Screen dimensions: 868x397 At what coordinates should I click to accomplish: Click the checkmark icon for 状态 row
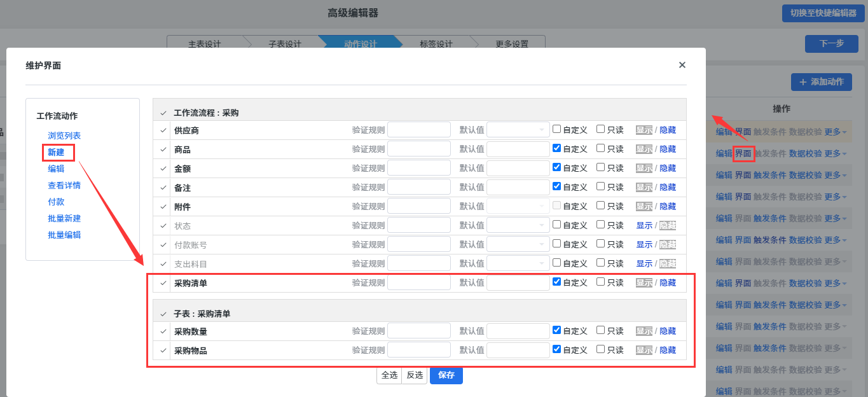point(163,226)
